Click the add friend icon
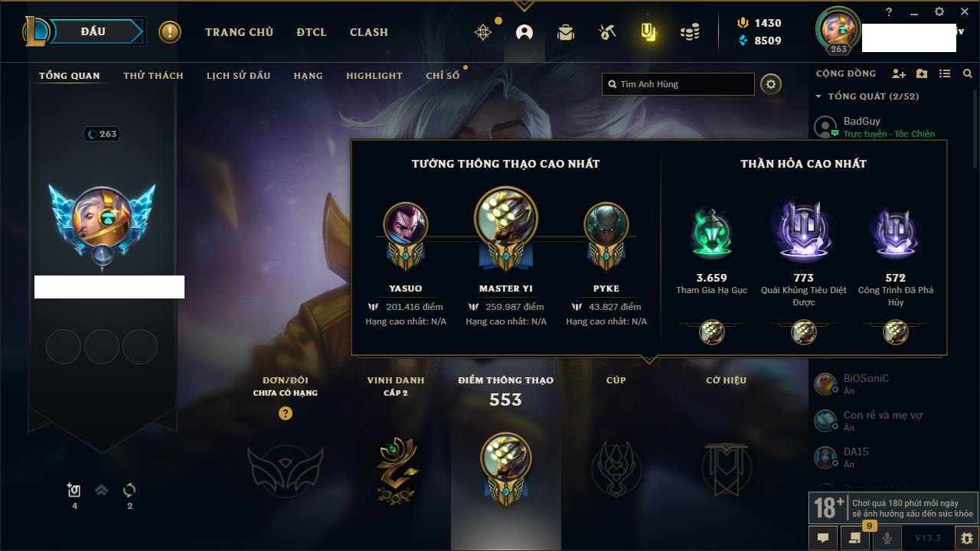The height and width of the screenshot is (551, 980). click(x=899, y=73)
